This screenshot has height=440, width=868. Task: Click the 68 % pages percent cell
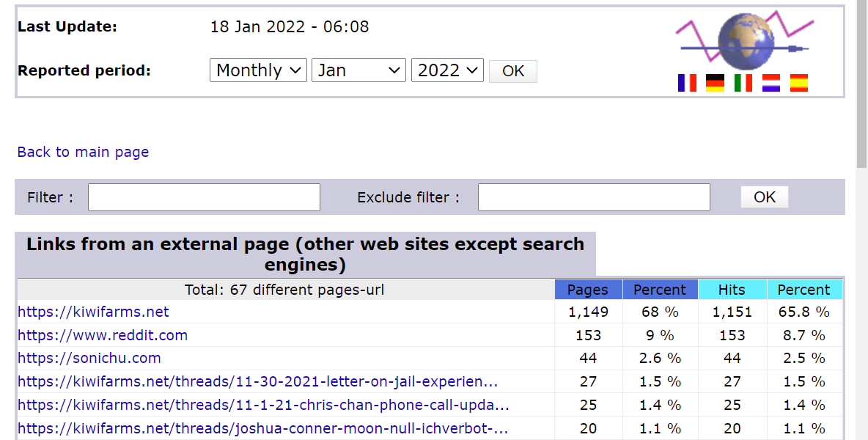coord(660,312)
